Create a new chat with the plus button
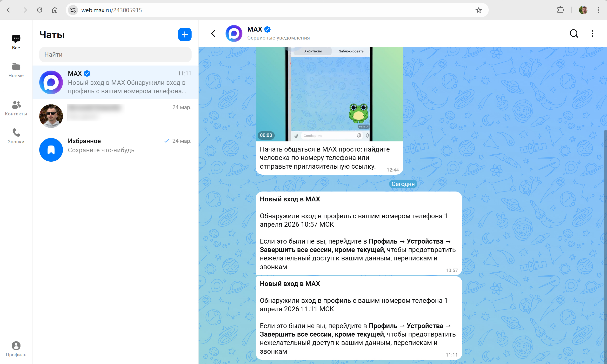The image size is (607, 364). click(x=185, y=34)
